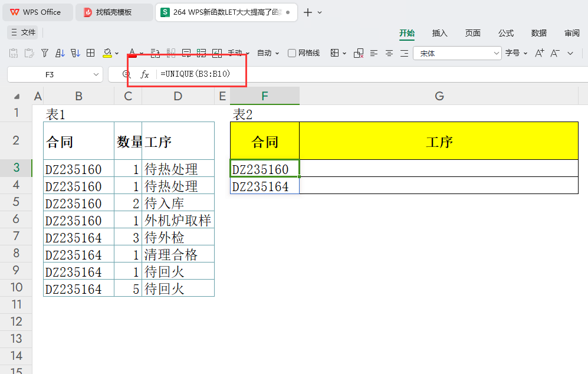Click the sort descending icon
Screen dimensions: 588x374
[x=75, y=53]
